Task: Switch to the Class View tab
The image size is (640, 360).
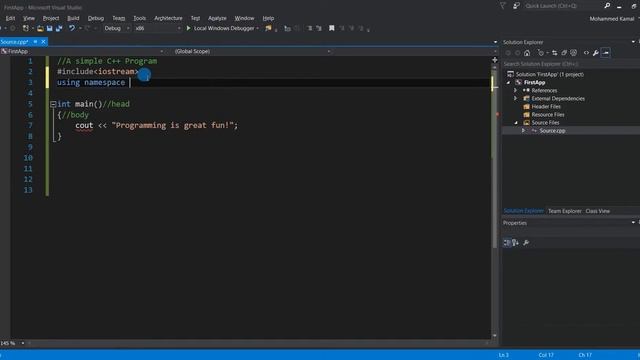Action: pyautogui.click(x=598, y=211)
